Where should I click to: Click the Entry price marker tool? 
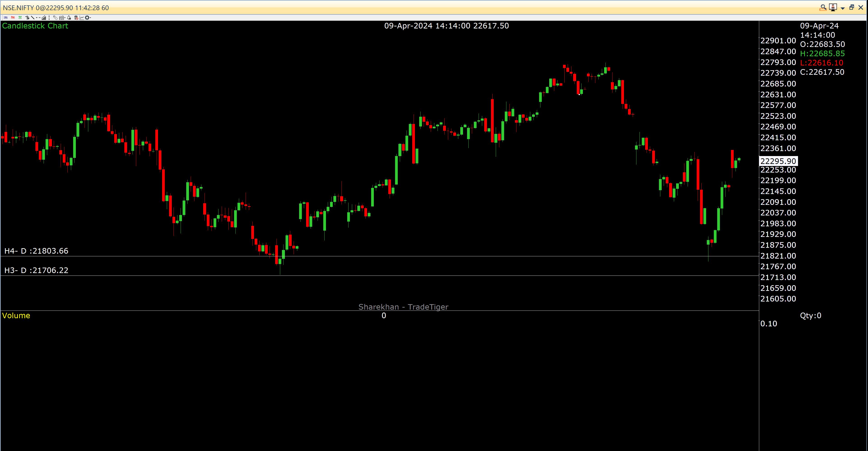tap(6, 18)
